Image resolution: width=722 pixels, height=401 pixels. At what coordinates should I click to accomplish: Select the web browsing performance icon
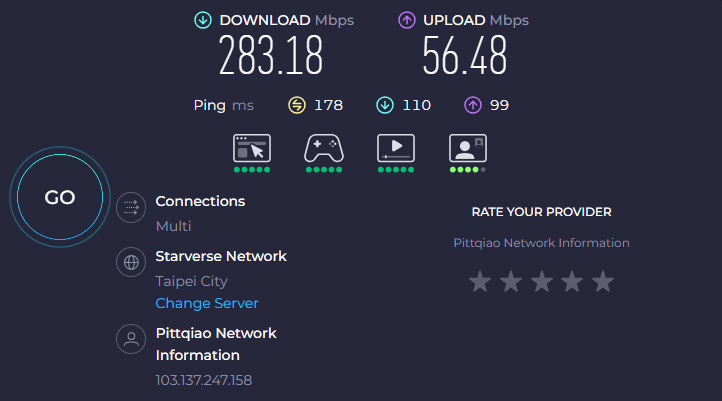[252, 148]
